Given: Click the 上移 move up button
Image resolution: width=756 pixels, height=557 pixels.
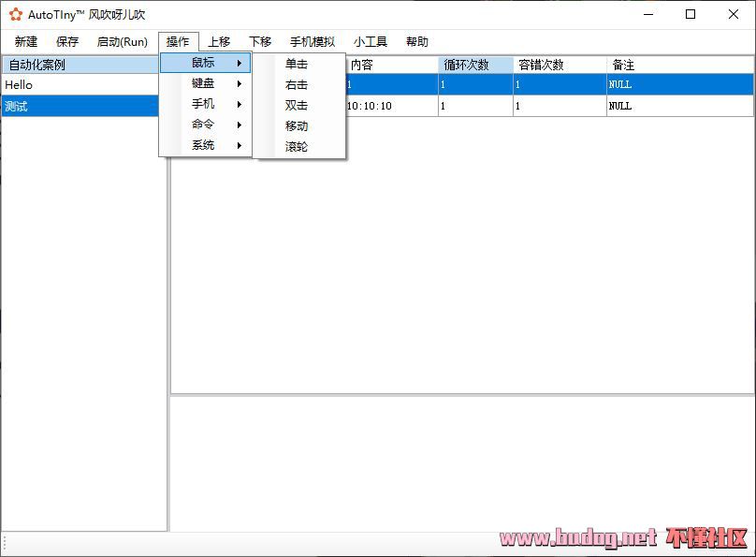Looking at the screenshot, I should [x=219, y=42].
